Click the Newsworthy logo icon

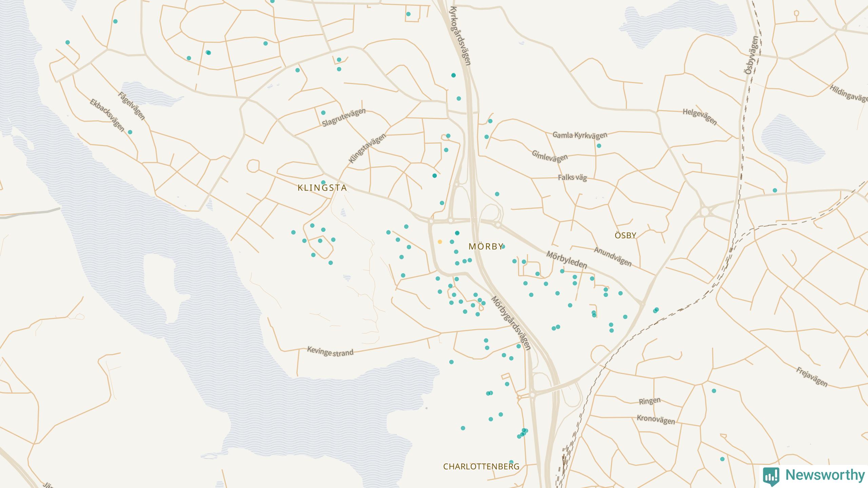(771, 476)
